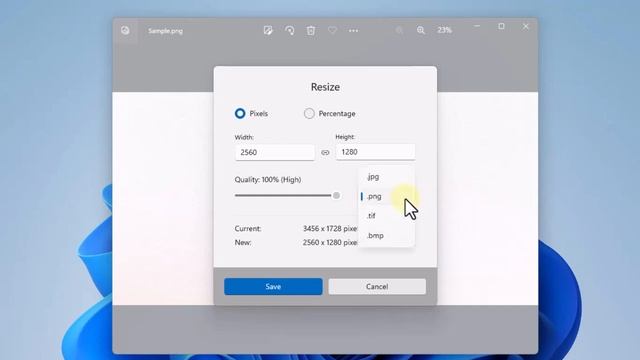Click the Save button
The width and height of the screenshot is (640, 360).
(x=273, y=287)
